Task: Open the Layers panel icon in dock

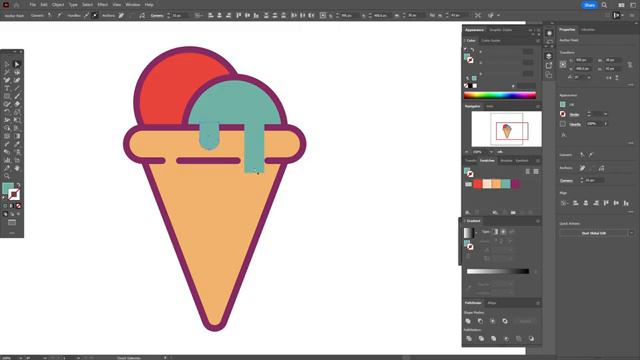Action: pos(549,56)
